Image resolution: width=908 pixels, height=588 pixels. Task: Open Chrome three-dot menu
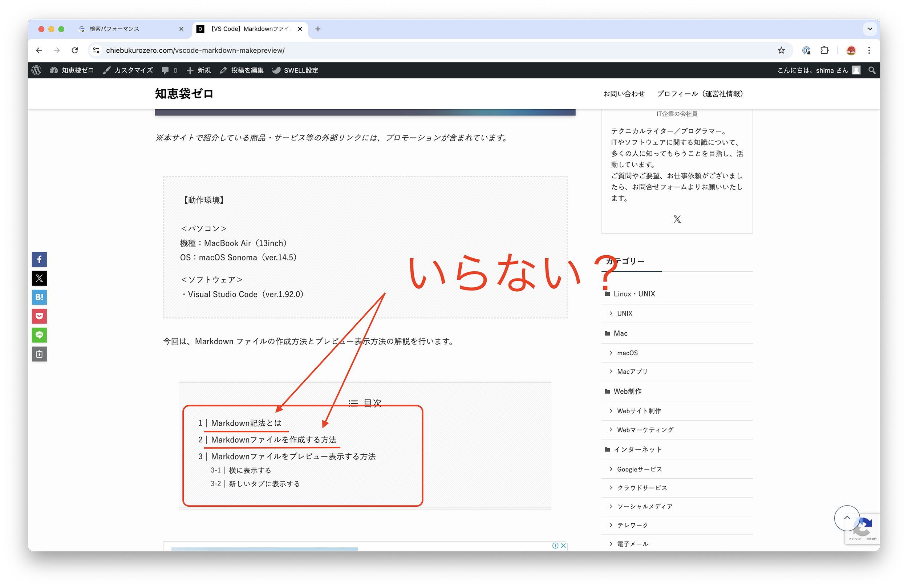click(x=869, y=50)
